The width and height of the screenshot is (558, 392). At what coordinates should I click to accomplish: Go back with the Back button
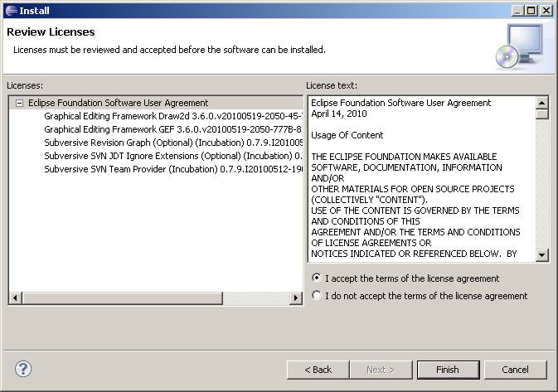pos(318,370)
